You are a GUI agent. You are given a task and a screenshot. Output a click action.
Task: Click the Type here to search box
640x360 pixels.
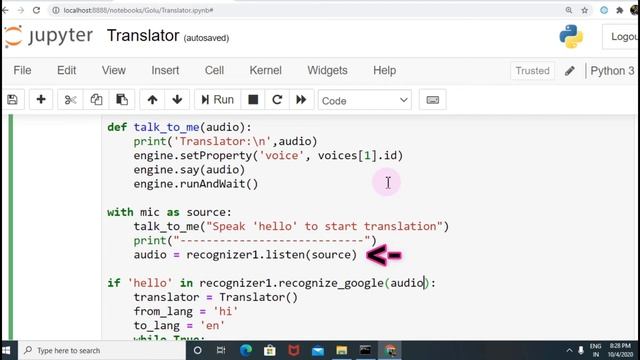[x=102, y=351]
